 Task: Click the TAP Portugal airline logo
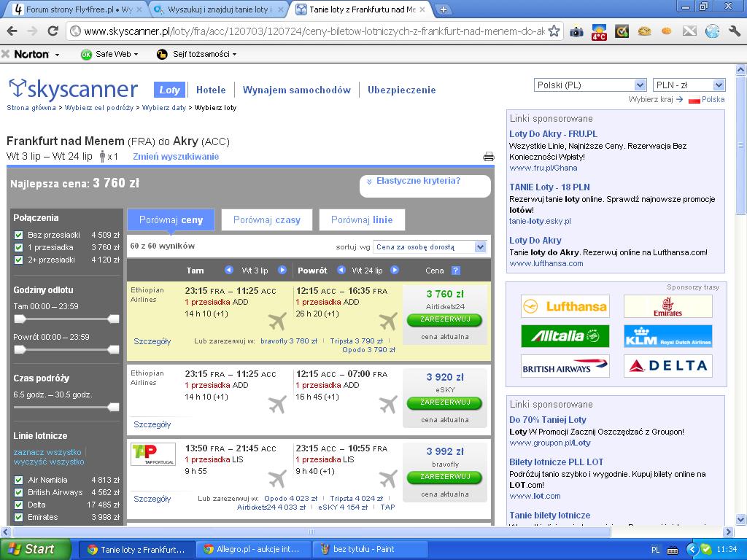click(x=153, y=454)
